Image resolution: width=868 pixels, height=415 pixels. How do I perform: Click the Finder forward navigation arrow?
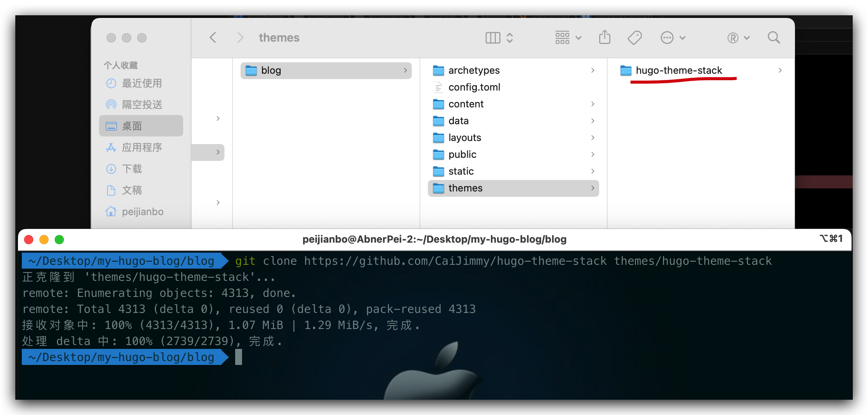(x=240, y=37)
